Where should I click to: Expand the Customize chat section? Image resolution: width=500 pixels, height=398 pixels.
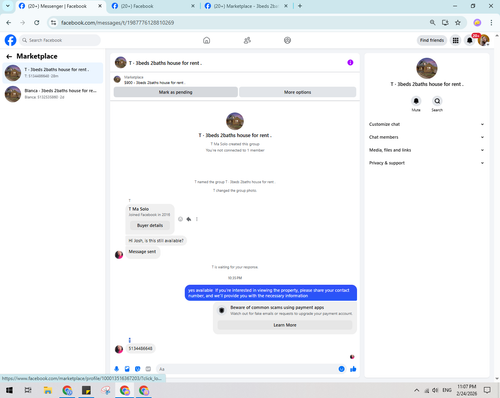pyautogui.click(x=426, y=124)
